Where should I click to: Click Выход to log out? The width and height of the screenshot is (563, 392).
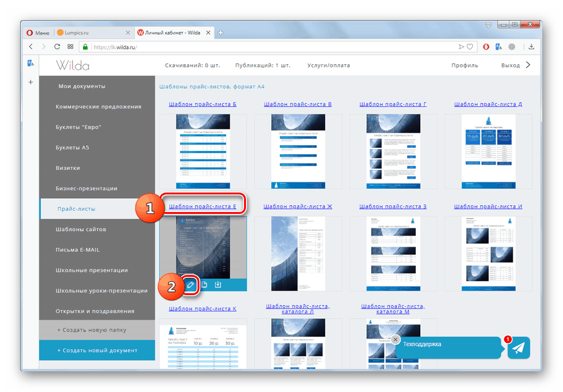(x=510, y=65)
